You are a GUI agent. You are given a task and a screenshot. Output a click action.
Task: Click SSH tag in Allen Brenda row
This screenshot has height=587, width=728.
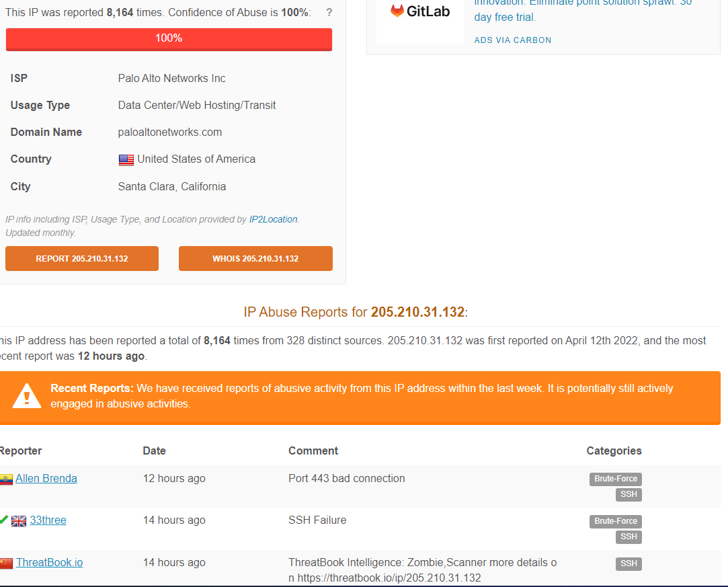[629, 494]
